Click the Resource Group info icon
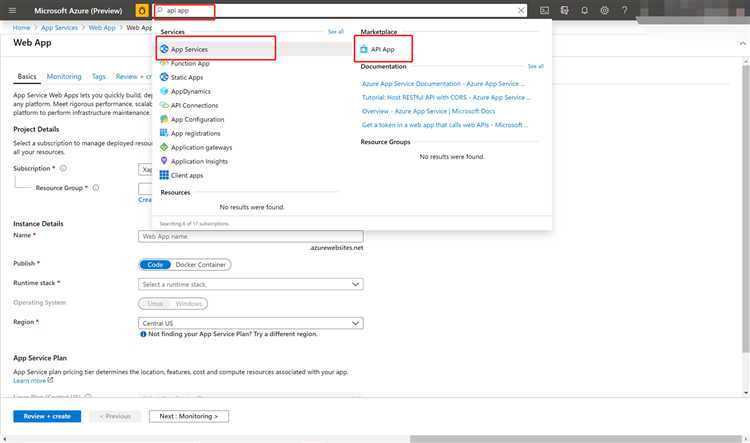The height and width of the screenshot is (443, 750). (96, 188)
